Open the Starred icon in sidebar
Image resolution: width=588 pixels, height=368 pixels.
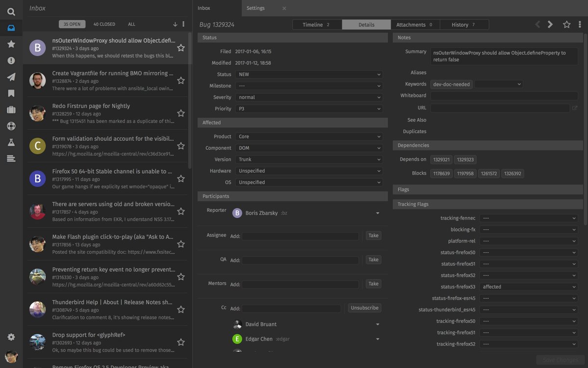(11, 44)
